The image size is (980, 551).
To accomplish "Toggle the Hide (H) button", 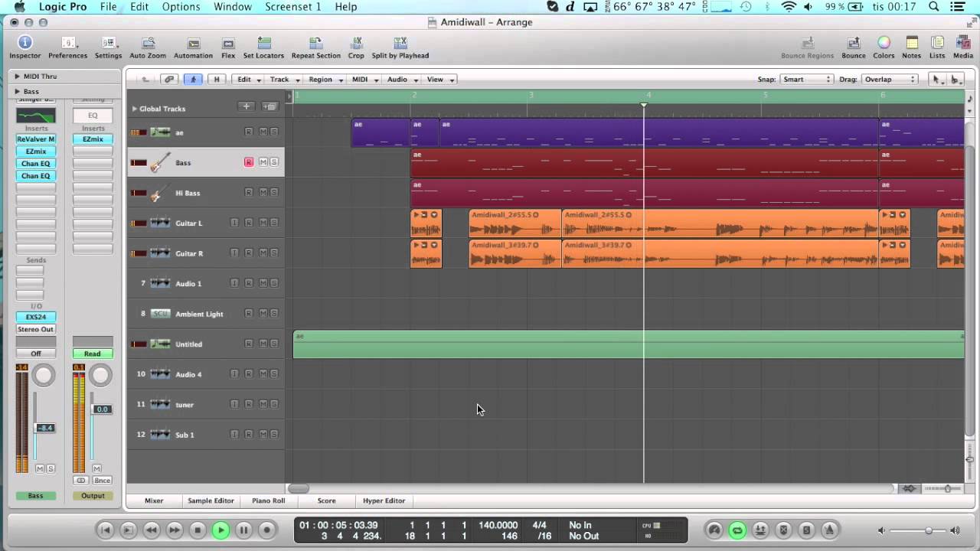I will (x=217, y=79).
